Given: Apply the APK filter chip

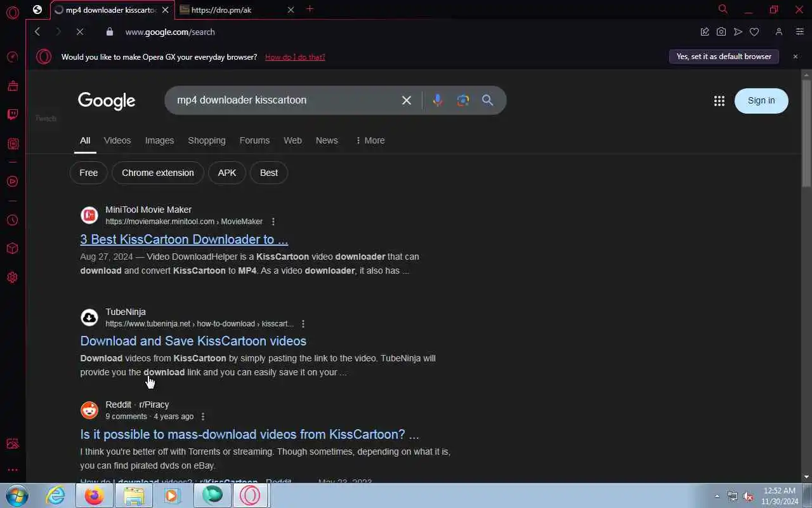Looking at the screenshot, I should coord(227,173).
